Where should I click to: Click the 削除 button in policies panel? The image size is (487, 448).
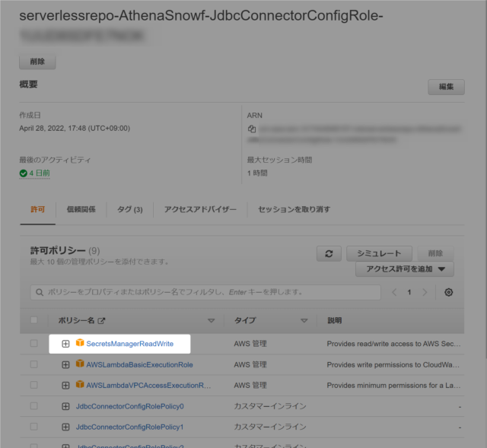(435, 253)
